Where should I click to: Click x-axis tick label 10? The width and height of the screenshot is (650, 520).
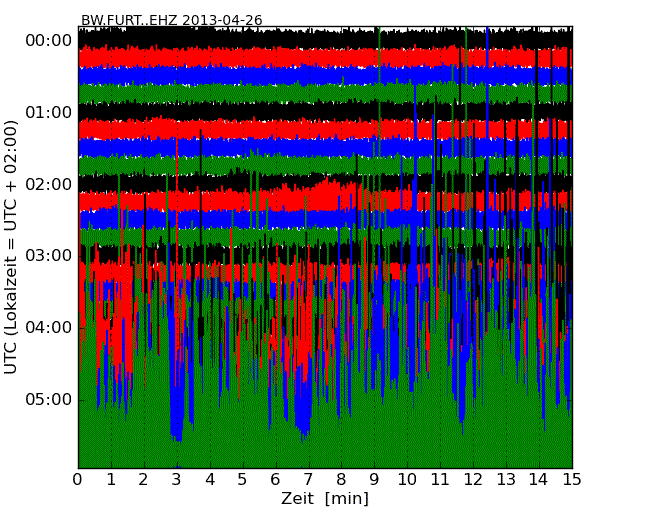point(407,480)
